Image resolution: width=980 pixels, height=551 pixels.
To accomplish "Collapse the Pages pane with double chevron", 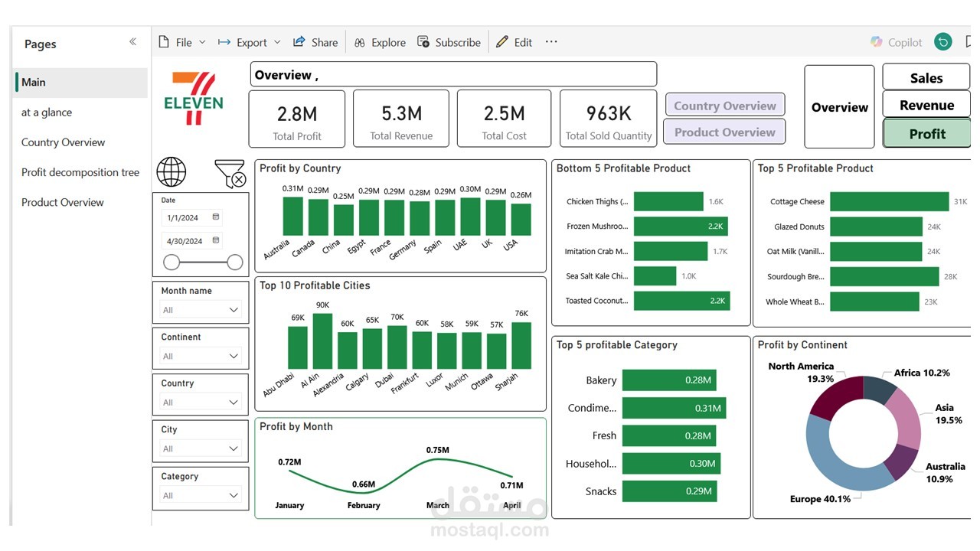I will pos(132,42).
